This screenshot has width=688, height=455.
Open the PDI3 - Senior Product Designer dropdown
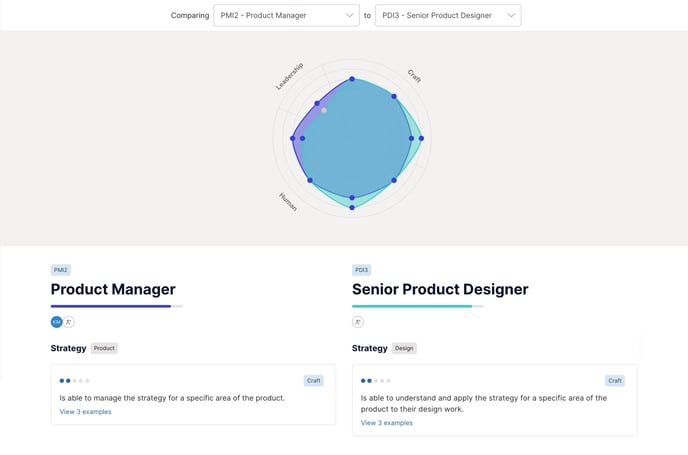point(447,15)
